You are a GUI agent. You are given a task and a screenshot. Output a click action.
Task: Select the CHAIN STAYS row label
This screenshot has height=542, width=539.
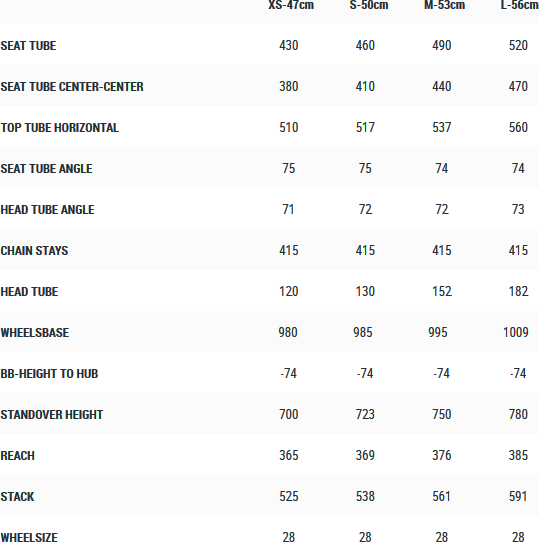34,251
